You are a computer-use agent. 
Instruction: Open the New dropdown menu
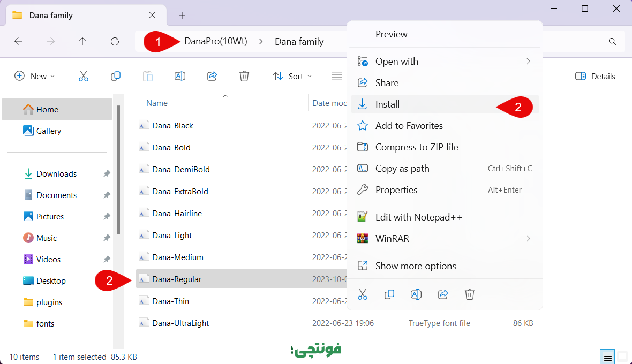coord(34,76)
